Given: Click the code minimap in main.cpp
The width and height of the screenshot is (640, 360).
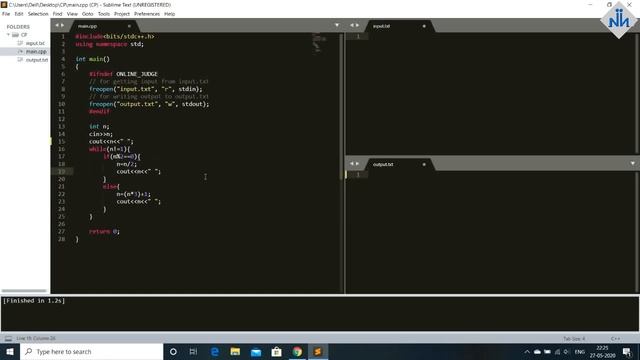Looking at the screenshot, I should 319,42.
